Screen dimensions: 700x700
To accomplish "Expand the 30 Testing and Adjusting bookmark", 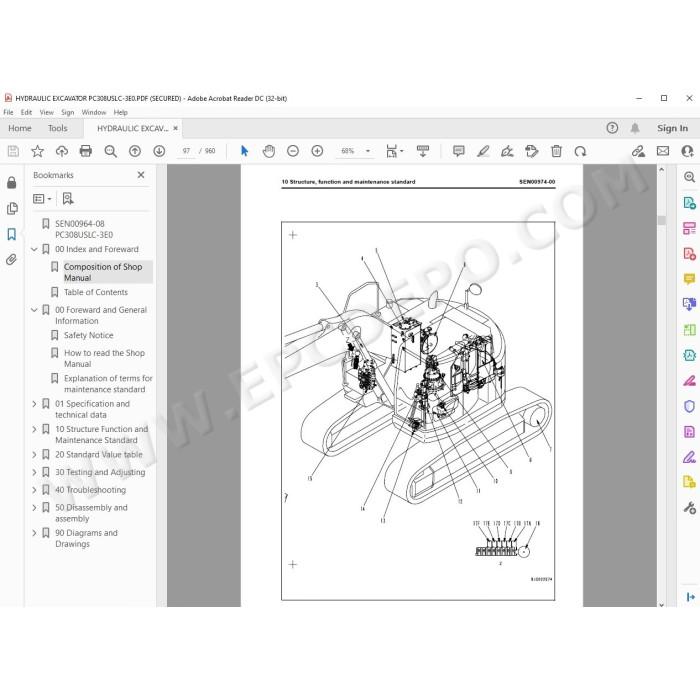I will pos(34,472).
